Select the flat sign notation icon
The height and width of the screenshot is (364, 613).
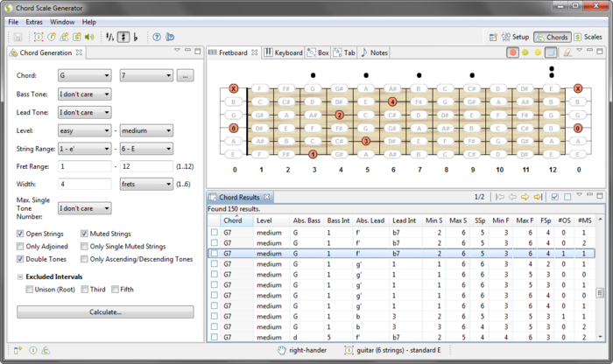[136, 37]
